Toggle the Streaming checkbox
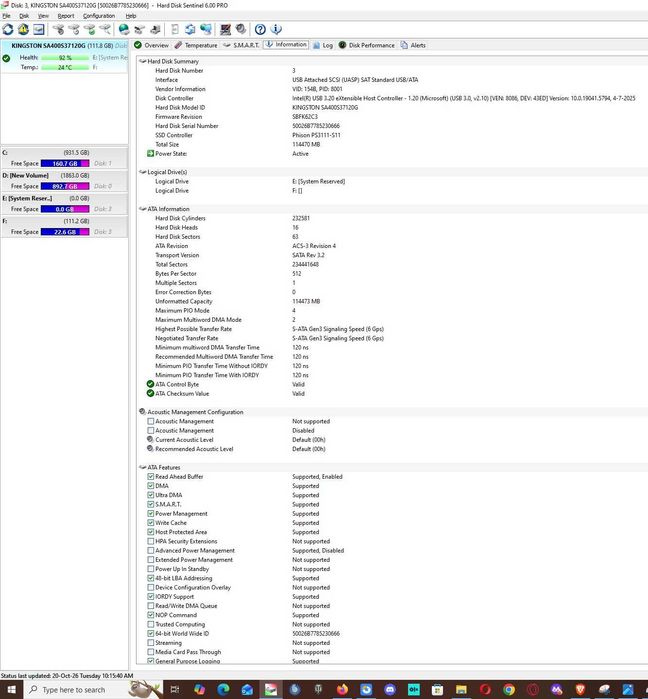This screenshot has width=648, height=699. [151, 642]
